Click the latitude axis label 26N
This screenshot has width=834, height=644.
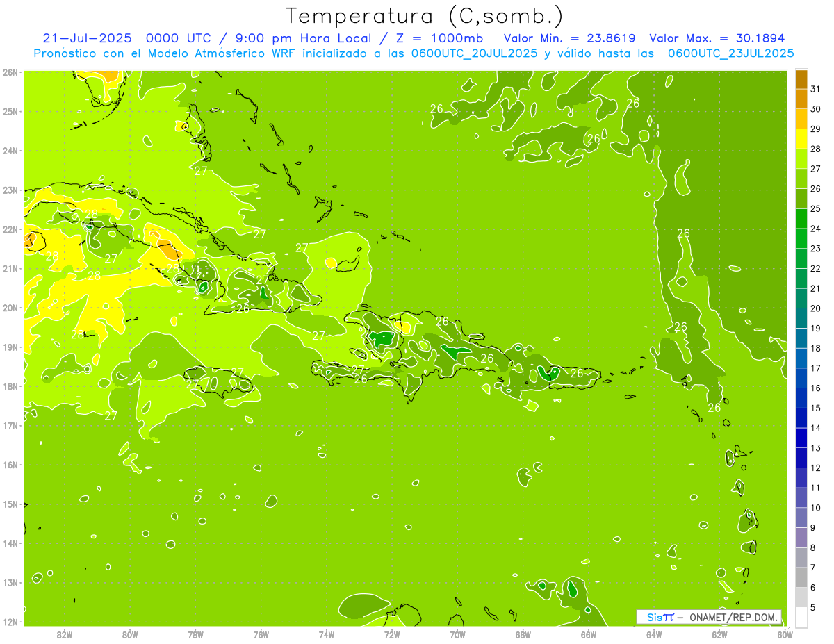pos(10,72)
